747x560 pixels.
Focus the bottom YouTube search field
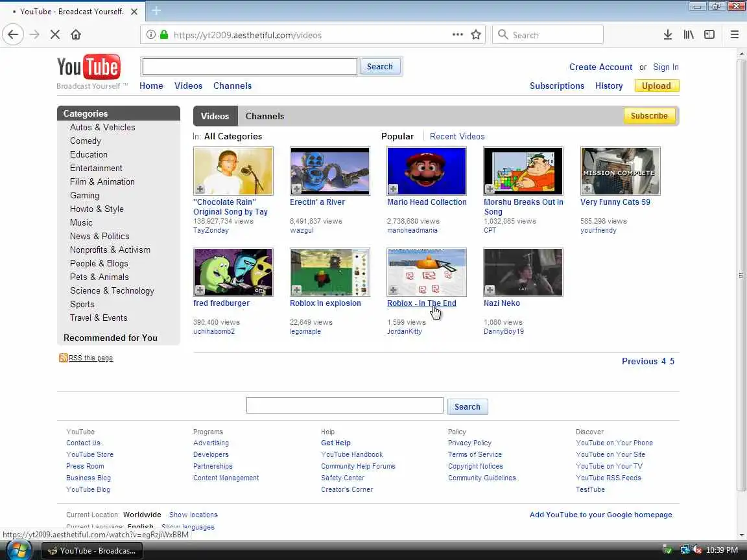point(344,406)
